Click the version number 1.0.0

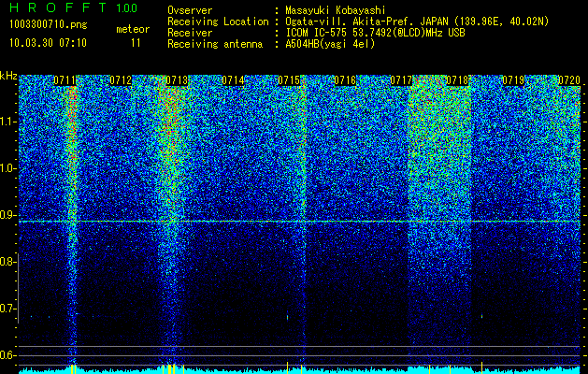tap(127, 8)
